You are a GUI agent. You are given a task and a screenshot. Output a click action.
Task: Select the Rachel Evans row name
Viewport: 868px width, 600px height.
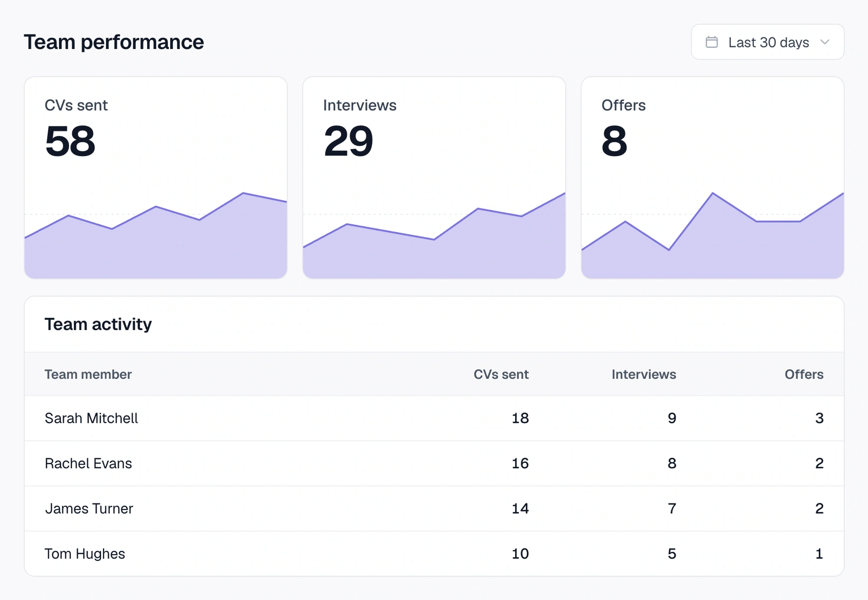88,463
